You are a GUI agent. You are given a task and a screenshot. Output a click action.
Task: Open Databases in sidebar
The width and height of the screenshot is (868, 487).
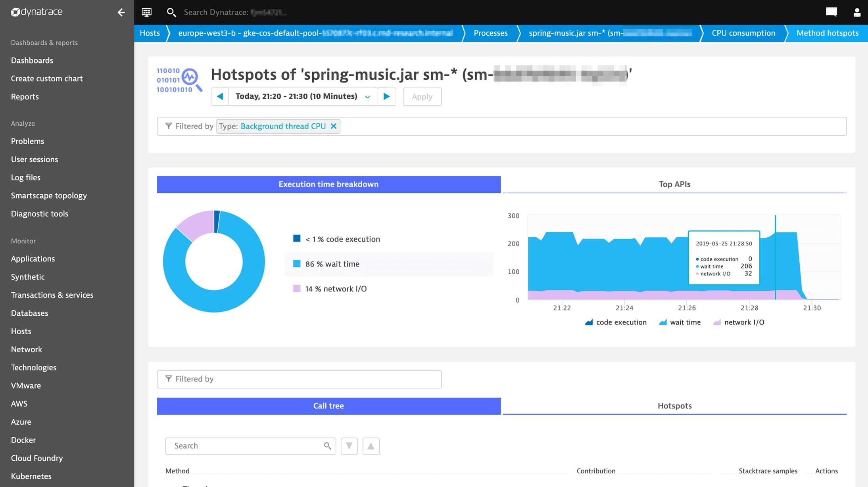click(x=29, y=313)
